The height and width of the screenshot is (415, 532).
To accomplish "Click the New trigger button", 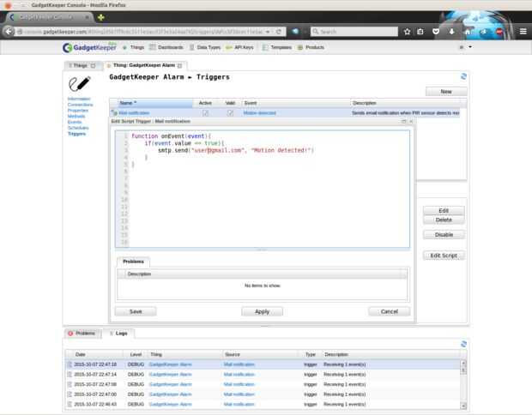I will [x=446, y=92].
